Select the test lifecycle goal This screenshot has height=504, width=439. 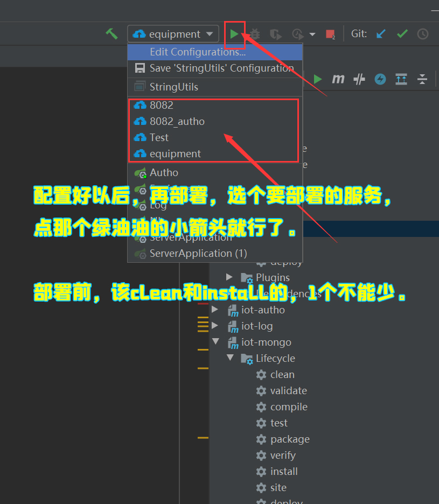(x=324, y=423)
